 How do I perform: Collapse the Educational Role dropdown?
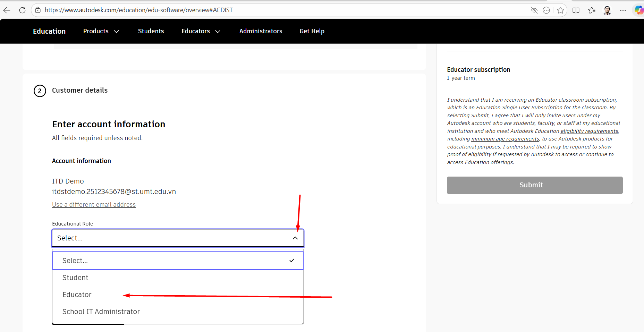click(295, 238)
